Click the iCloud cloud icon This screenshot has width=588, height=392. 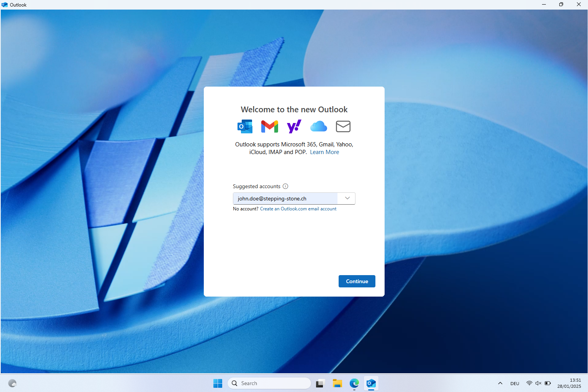318,126
